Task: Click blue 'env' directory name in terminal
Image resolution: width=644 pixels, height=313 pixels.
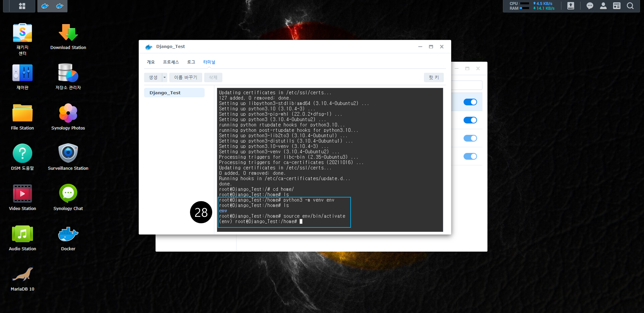Action: 223,211
